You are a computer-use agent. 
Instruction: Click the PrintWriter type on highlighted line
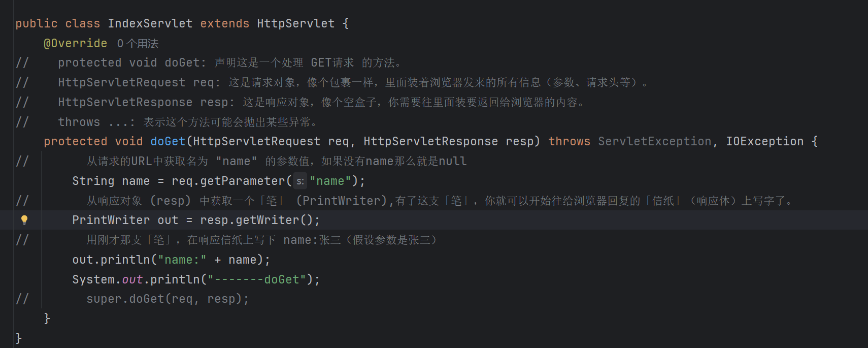pos(111,220)
